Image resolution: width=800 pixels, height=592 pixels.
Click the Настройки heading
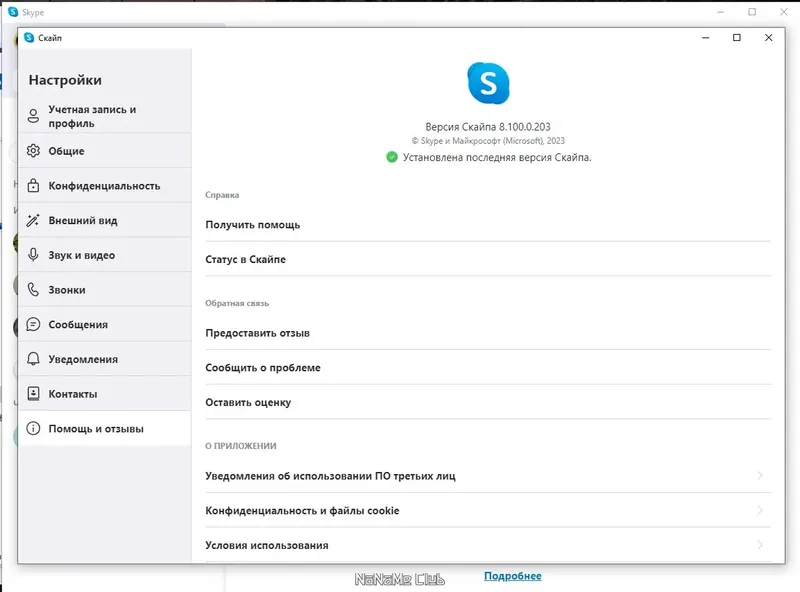65,80
